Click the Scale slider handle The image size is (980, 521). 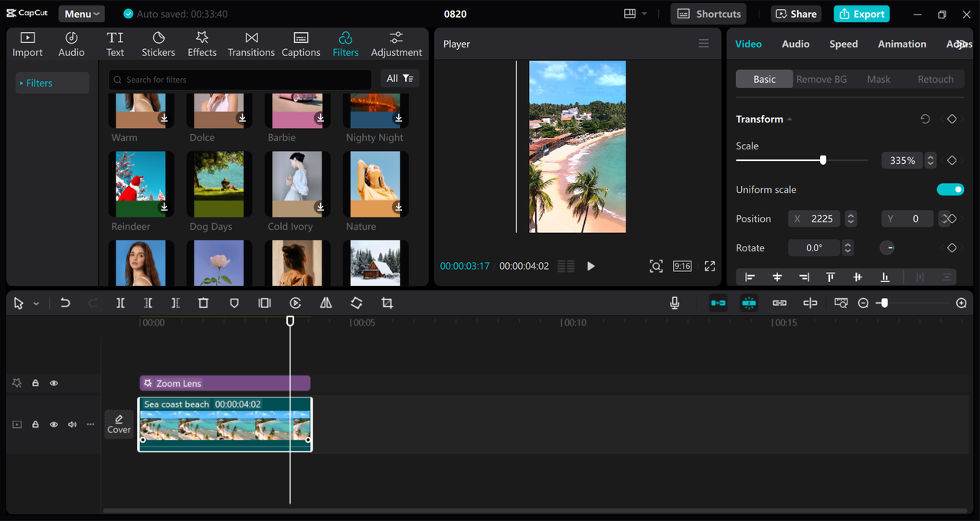(x=823, y=160)
